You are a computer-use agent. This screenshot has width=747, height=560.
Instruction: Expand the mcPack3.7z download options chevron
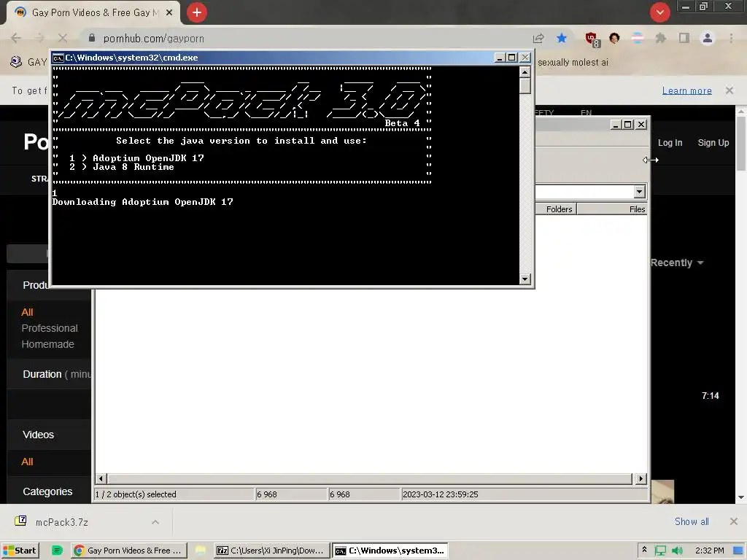click(155, 522)
